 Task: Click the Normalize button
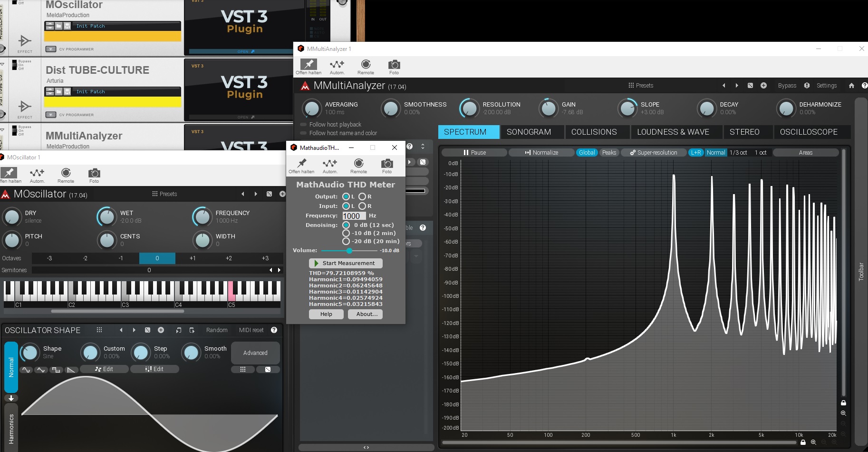pyautogui.click(x=541, y=153)
